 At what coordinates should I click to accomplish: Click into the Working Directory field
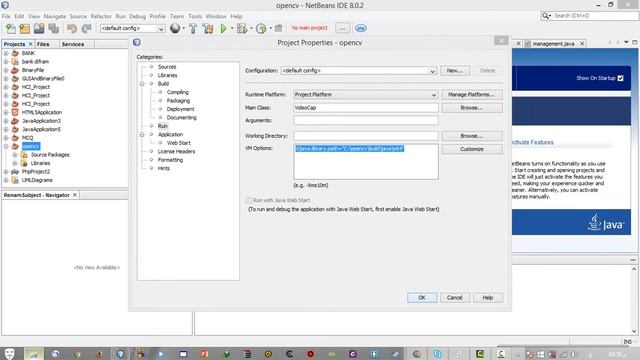[366, 136]
